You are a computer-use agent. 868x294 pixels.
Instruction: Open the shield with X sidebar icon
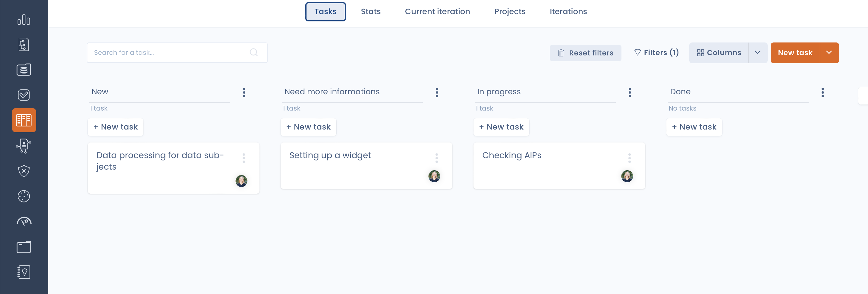(x=24, y=171)
